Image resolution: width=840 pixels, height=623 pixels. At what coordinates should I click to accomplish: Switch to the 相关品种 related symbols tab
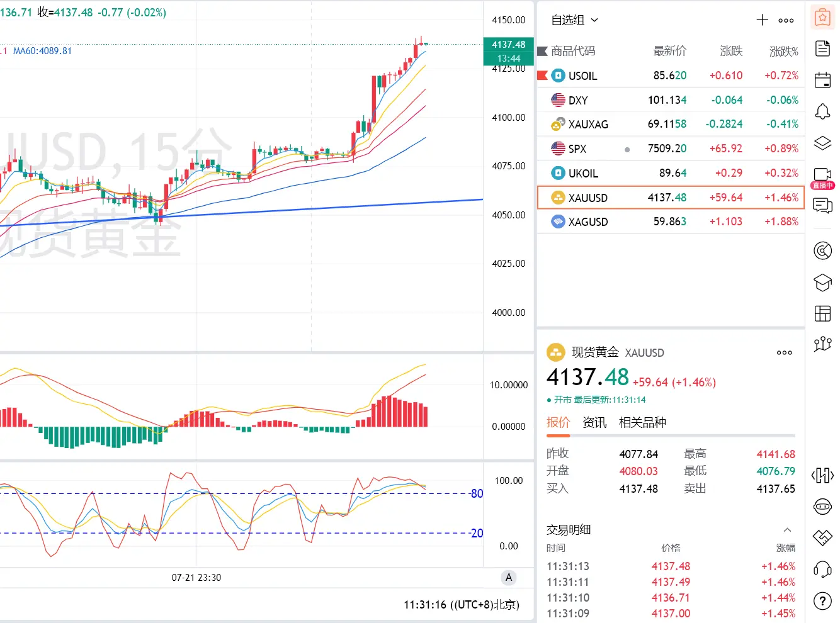642,423
